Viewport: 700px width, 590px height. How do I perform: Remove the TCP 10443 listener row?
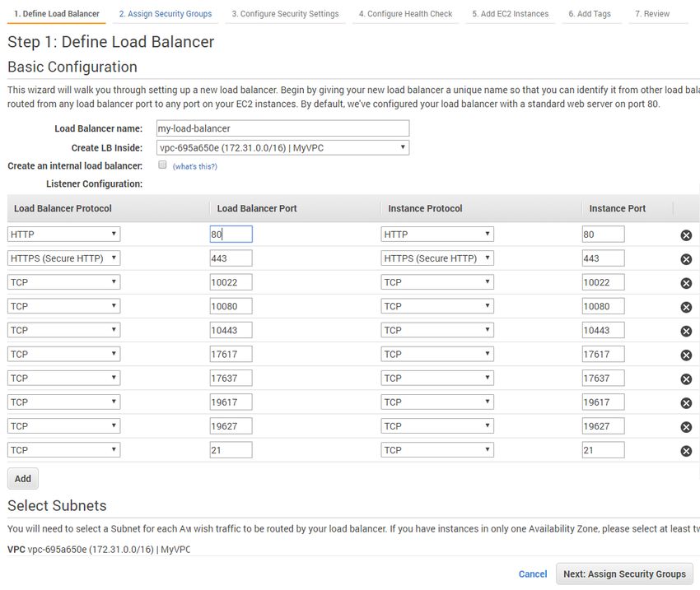point(686,331)
